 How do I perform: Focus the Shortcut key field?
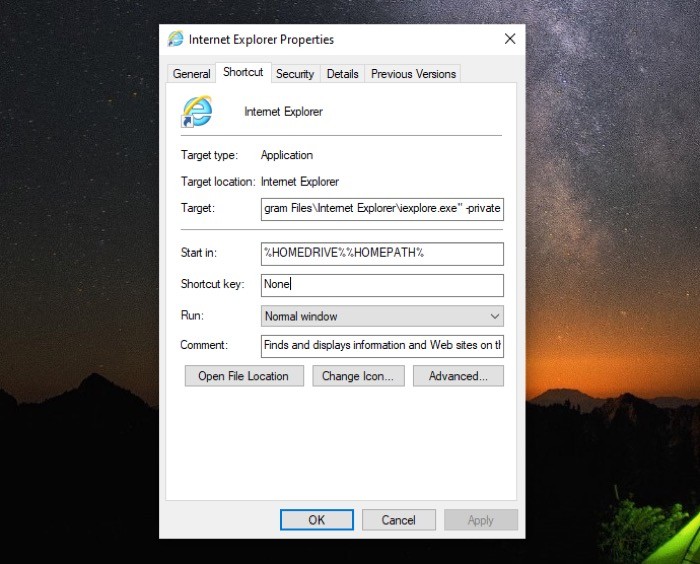(382, 285)
